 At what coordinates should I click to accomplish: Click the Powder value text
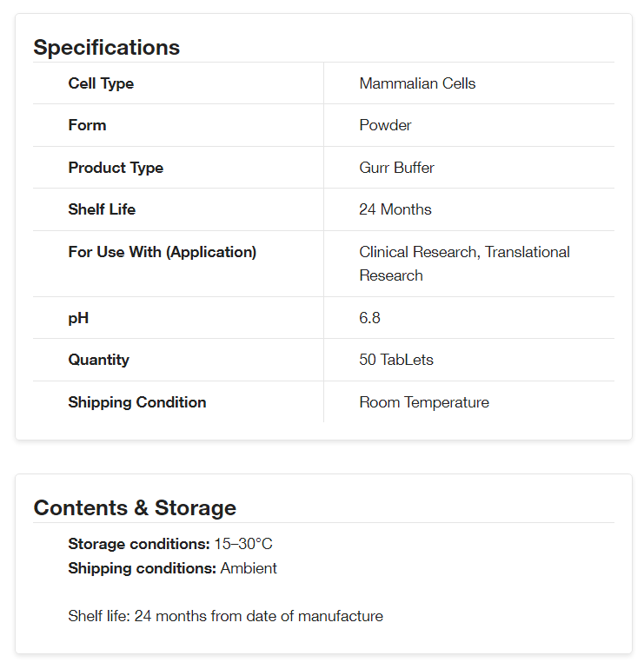tap(385, 125)
